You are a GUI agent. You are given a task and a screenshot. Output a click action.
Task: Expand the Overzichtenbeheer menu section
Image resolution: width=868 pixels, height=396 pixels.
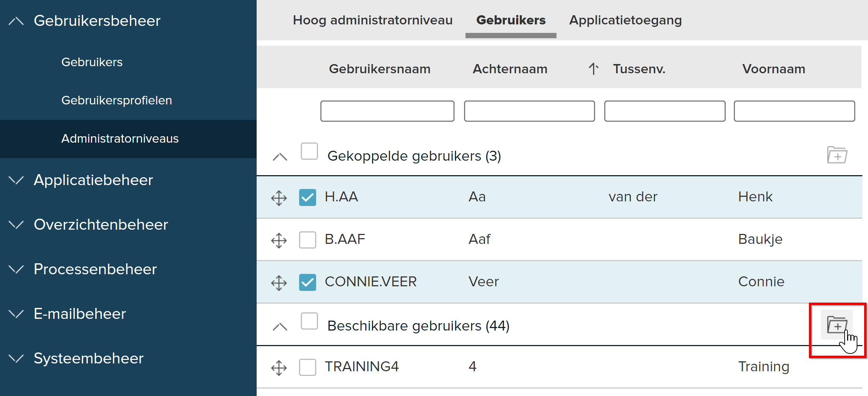coord(16,225)
